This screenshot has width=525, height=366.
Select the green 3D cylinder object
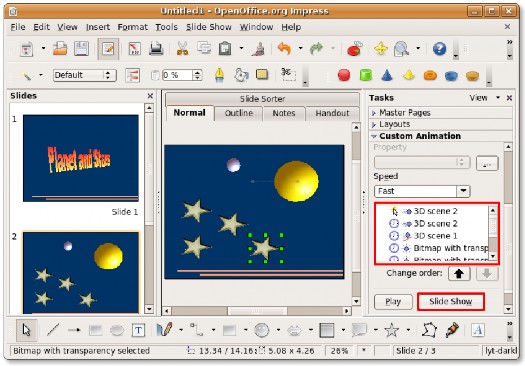pos(366,75)
